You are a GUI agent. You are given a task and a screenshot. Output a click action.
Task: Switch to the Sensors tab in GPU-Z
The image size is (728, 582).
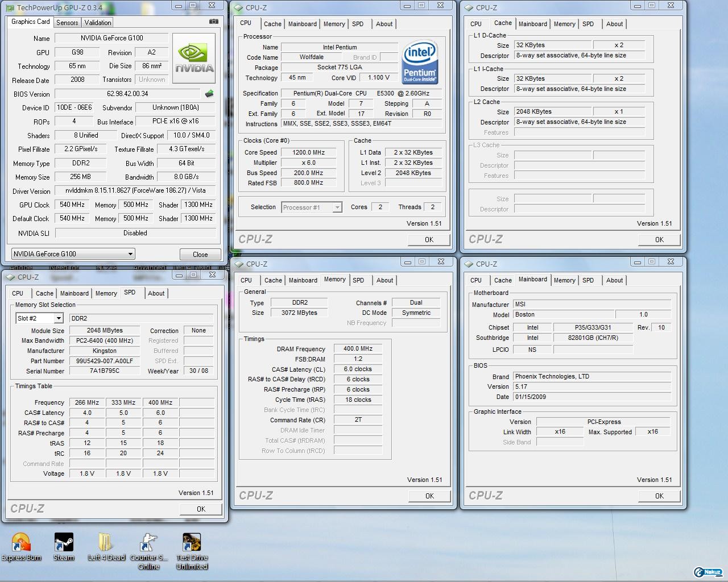(67, 23)
